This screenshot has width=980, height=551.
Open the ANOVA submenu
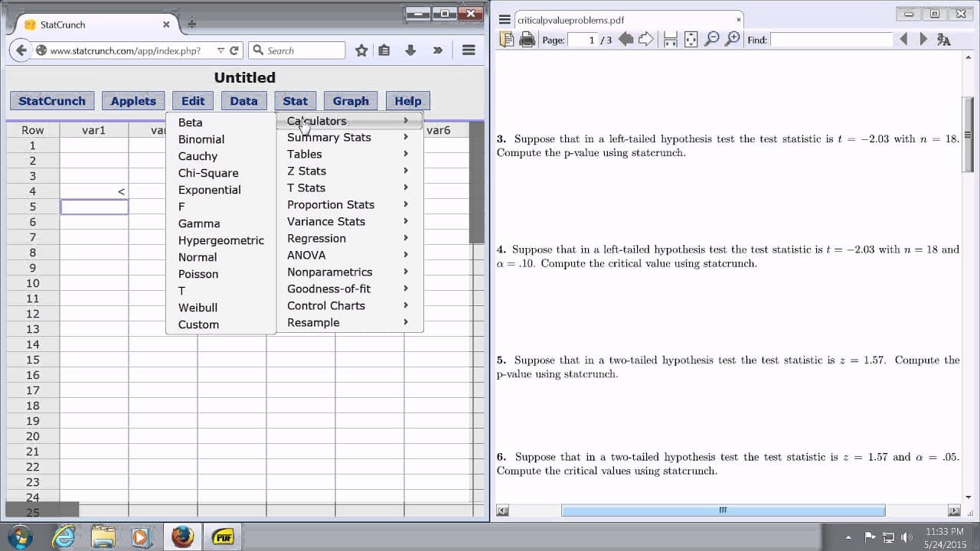[x=348, y=256]
